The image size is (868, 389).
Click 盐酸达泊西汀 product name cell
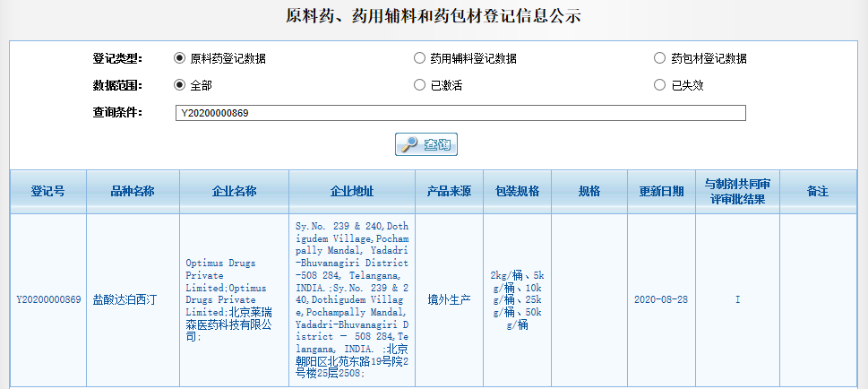pyautogui.click(x=133, y=299)
